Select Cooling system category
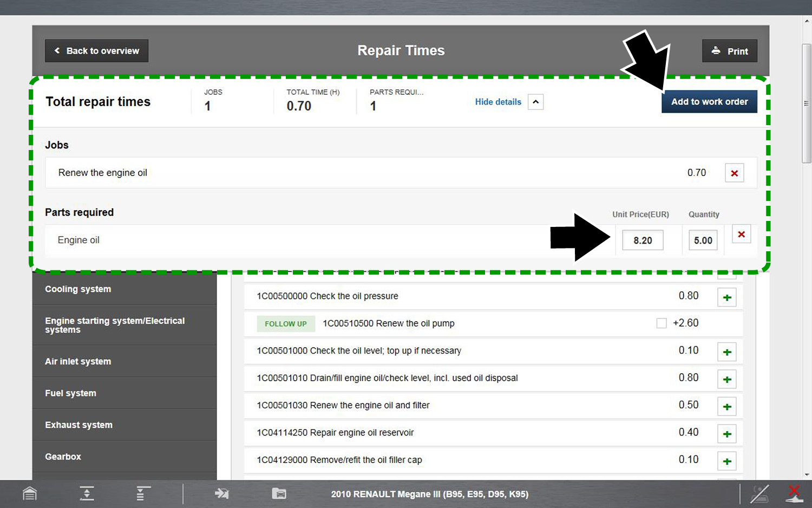Viewport: 812px width, 508px height. [78, 289]
